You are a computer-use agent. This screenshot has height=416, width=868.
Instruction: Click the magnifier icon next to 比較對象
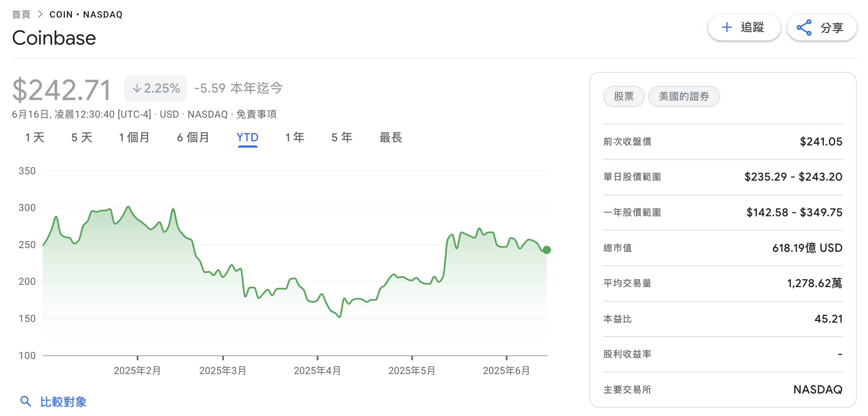[x=26, y=401]
